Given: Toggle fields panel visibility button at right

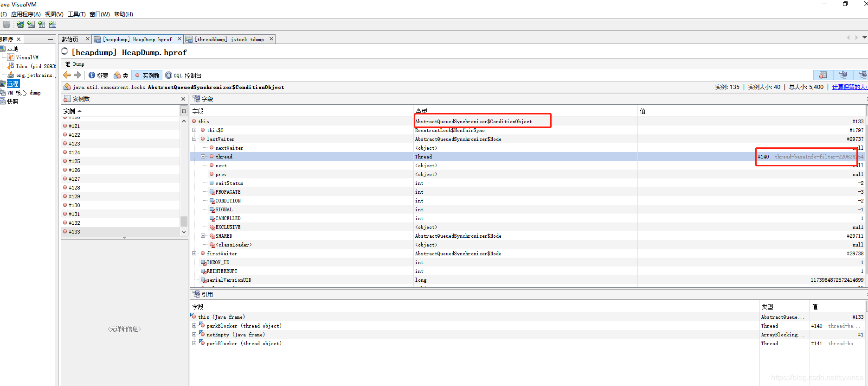Looking at the screenshot, I should pos(843,75).
